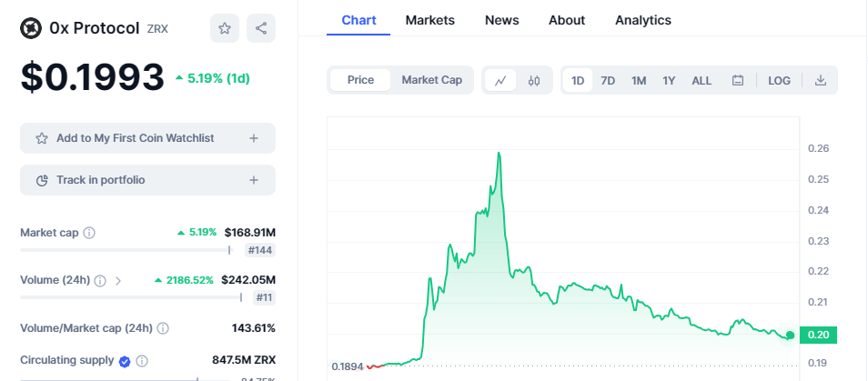Show info about Market cap
The height and width of the screenshot is (381, 868).
click(89, 233)
